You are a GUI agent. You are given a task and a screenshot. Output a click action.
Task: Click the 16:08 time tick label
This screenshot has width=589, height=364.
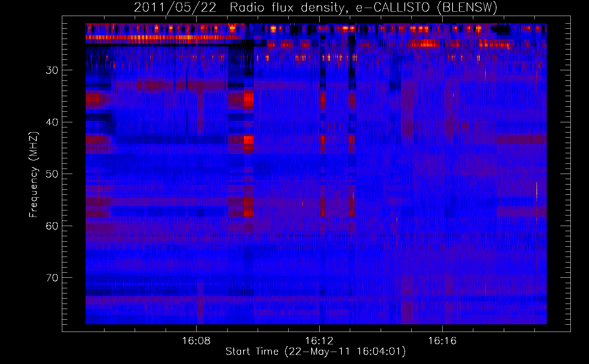point(196,341)
